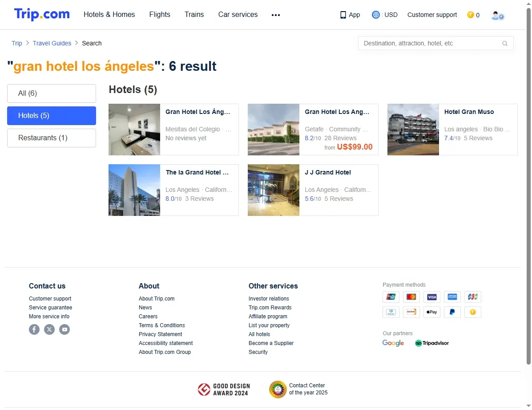This screenshot has height=410, width=532.
Task: Click the Apple Pay payment icon
Action: coord(431,312)
